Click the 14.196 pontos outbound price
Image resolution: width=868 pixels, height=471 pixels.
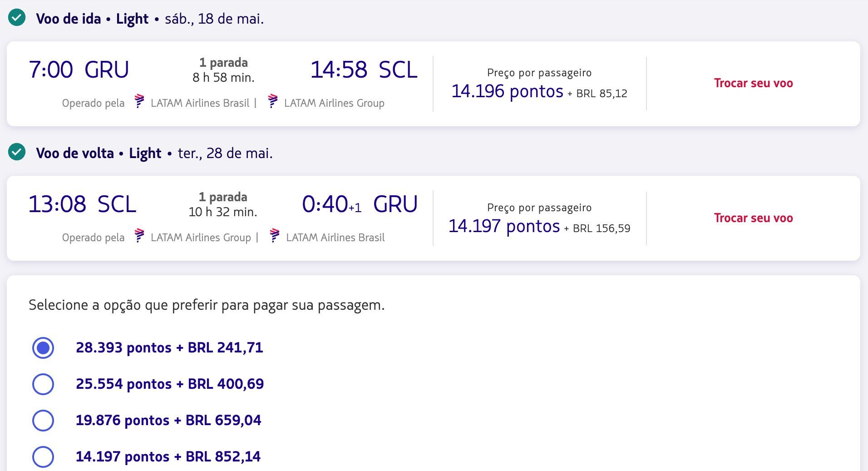click(507, 91)
